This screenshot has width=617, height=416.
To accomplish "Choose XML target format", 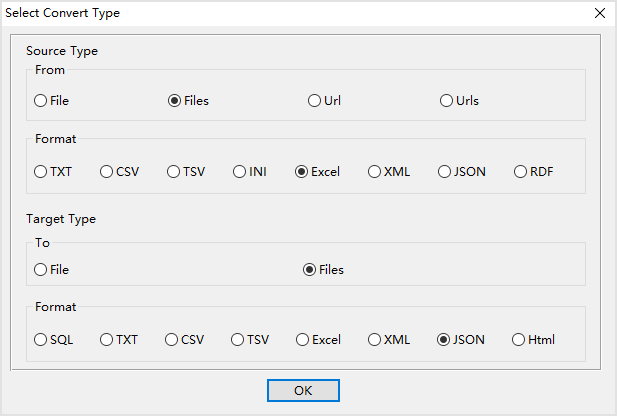I will (x=375, y=340).
